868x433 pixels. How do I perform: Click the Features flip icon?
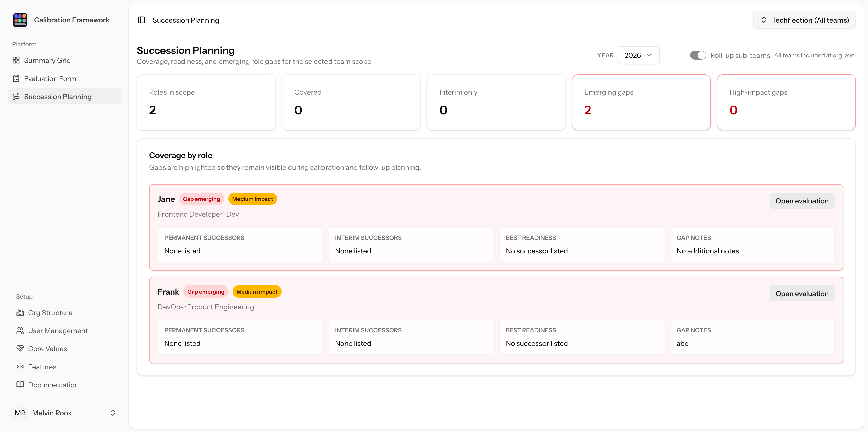point(20,367)
